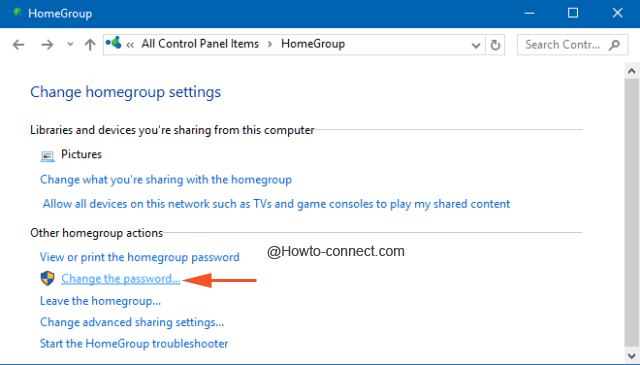Select the Pictures library label
The height and width of the screenshot is (365, 640).
tap(81, 154)
